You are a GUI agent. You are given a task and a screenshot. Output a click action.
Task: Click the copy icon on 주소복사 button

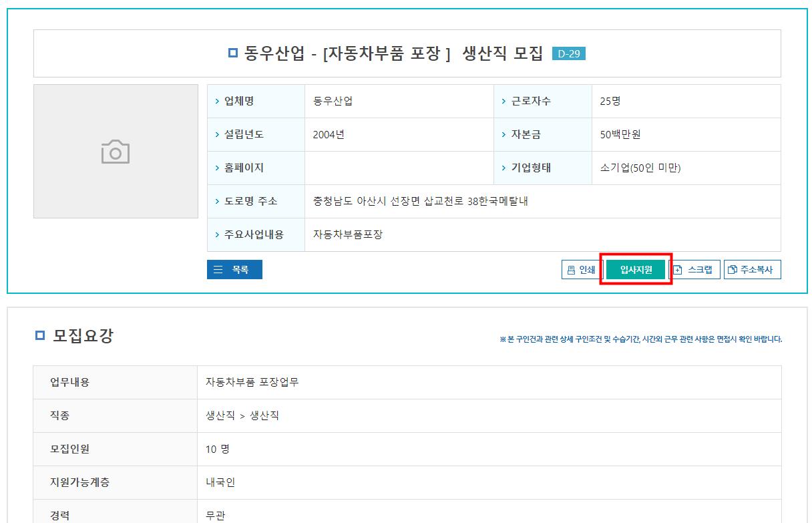click(x=733, y=269)
